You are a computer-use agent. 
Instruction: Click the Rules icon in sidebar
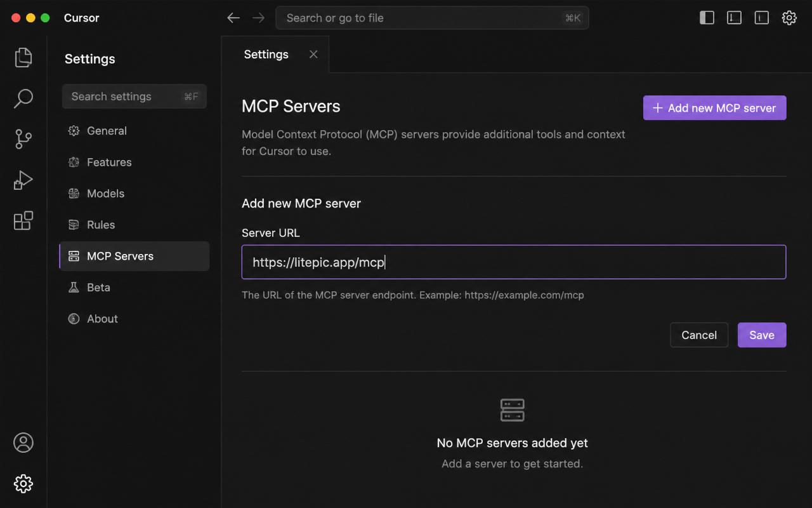(74, 225)
